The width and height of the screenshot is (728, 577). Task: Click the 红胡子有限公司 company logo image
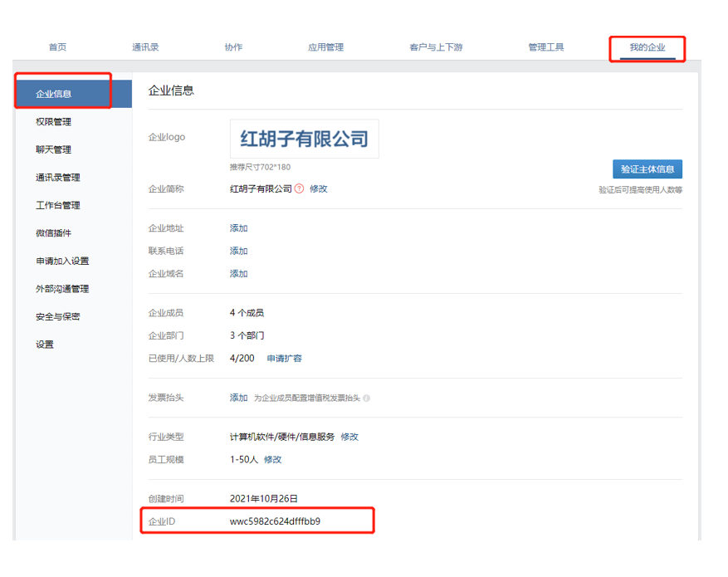coord(304,139)
